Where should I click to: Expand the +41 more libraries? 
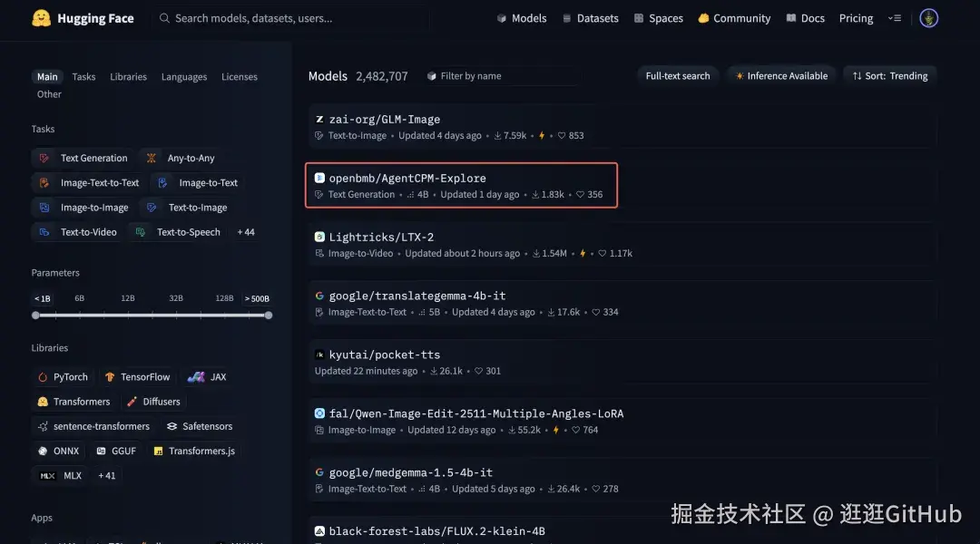(x=107, y=475)
